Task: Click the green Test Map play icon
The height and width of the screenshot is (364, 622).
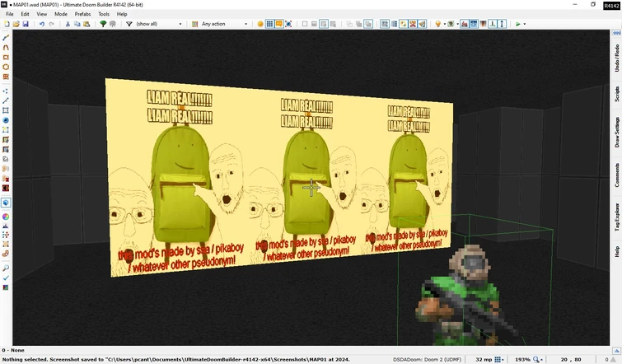Action: point(518,24)
